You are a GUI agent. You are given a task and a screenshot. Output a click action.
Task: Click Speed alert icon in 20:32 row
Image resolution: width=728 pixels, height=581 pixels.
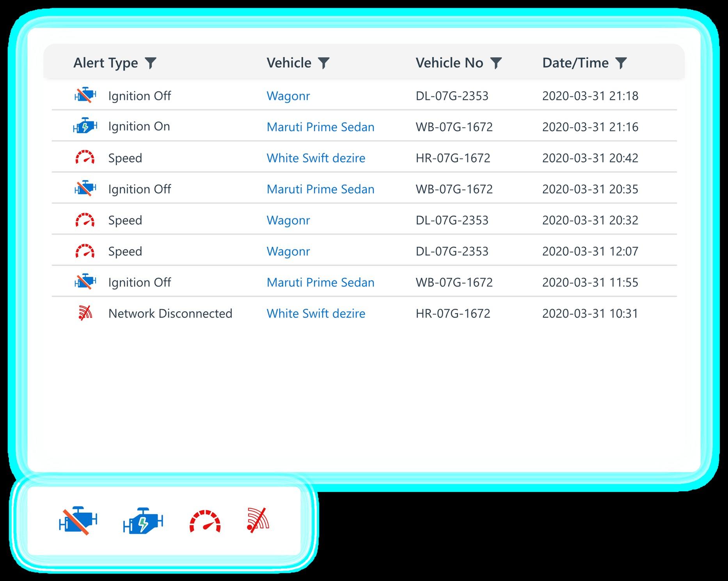pos(85,220)
